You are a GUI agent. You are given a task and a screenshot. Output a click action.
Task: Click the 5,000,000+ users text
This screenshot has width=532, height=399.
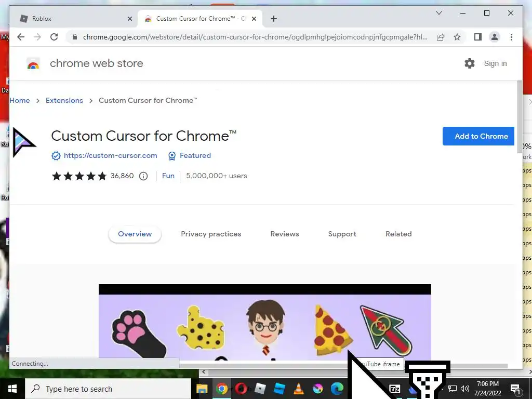pyautogui.click(x=217, y=176)
